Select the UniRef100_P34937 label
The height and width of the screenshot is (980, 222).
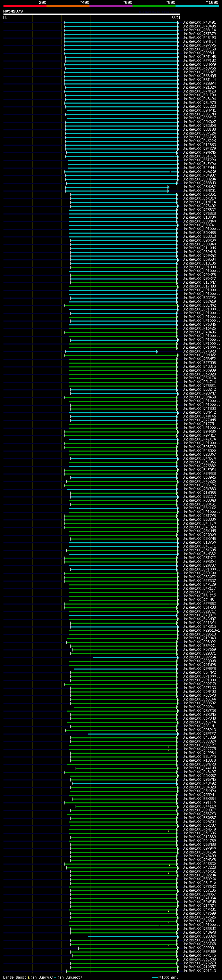[x=199, y=175]
